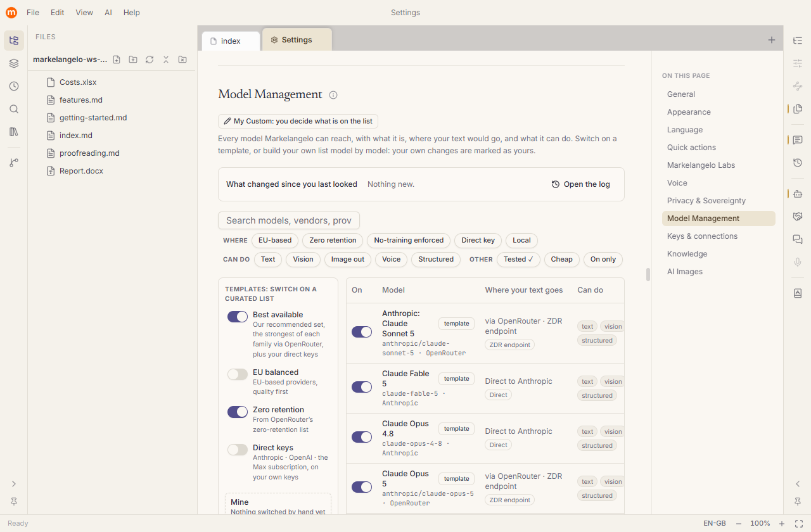The width and height of the screenshot is (811, 532).
Task: Click My Custom list button
Action: [x=298, y=121]
